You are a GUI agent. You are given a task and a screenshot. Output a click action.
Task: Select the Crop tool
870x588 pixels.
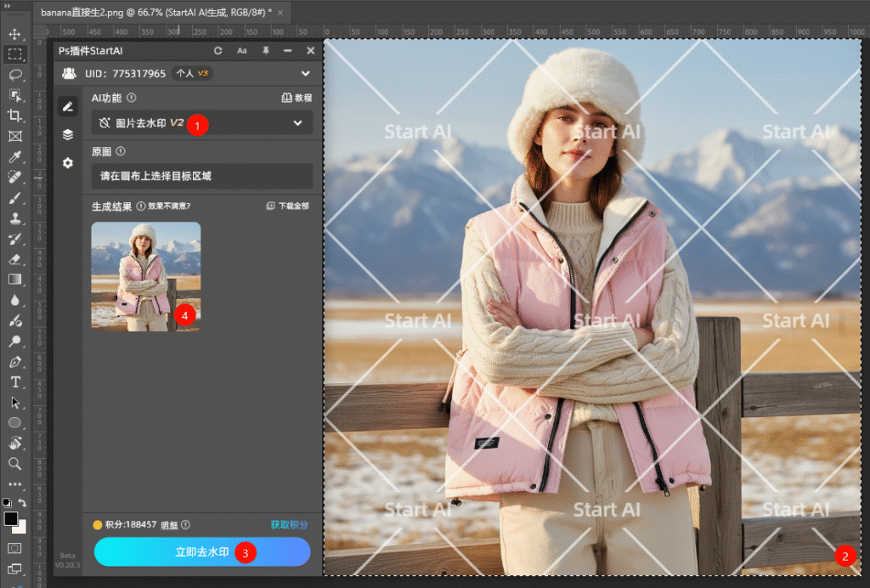14,116
